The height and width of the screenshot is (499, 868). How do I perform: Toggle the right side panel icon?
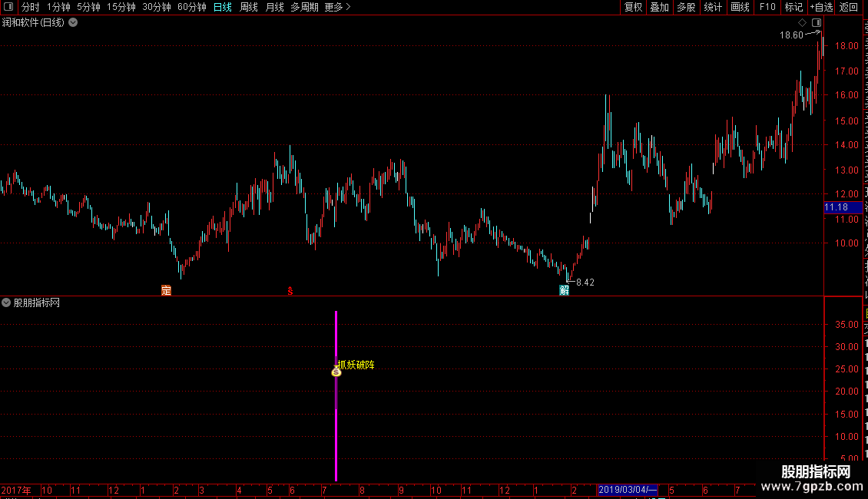817,23
